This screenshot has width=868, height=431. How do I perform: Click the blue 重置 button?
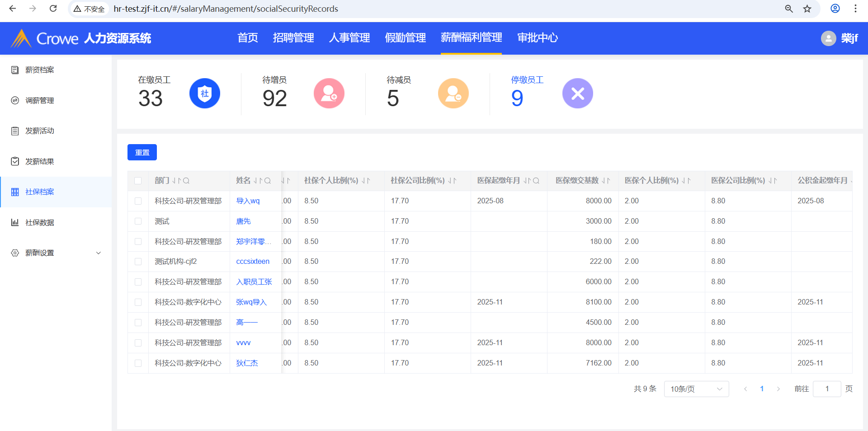click(x=142, y=152)
